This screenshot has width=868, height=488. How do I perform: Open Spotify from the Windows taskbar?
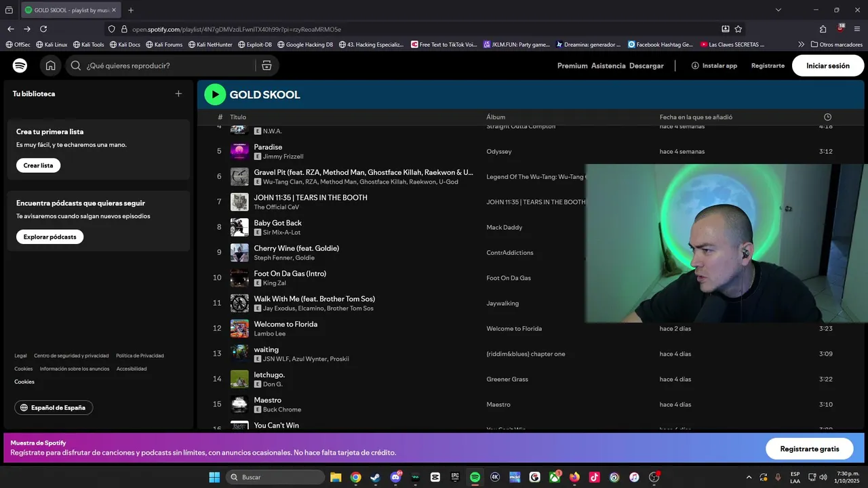pos(475,477)
